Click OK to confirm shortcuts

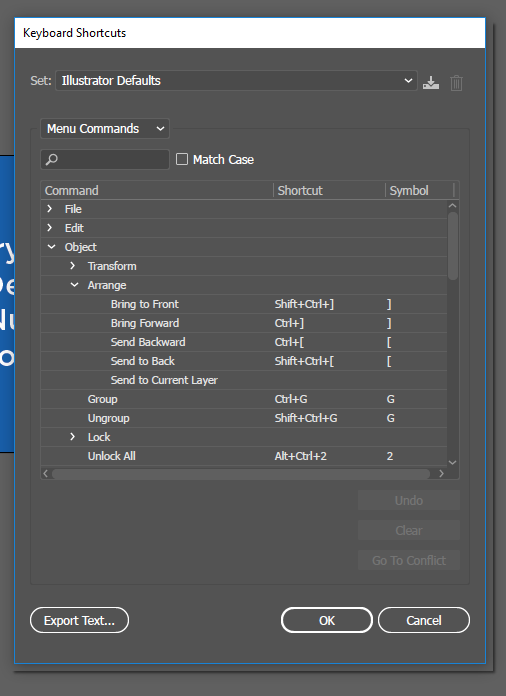click(x=327, y=620)
